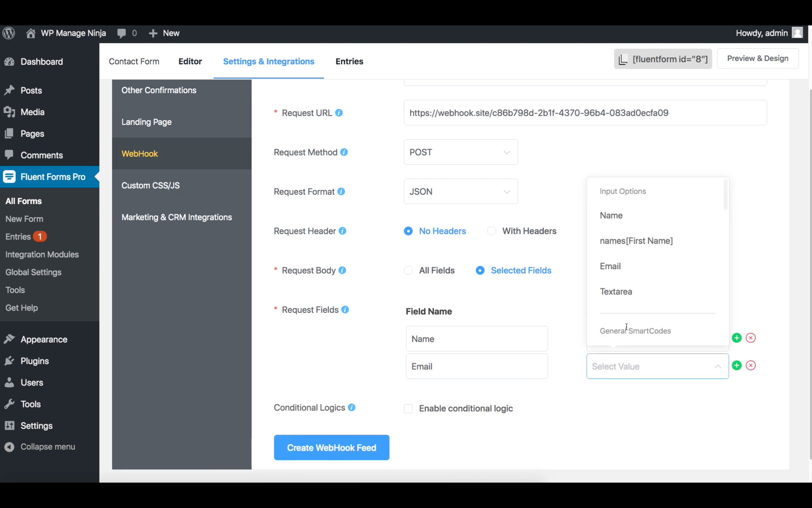Click the Tools wrench icon
Screen dimensions: 812x508
(x=9, y=404)
